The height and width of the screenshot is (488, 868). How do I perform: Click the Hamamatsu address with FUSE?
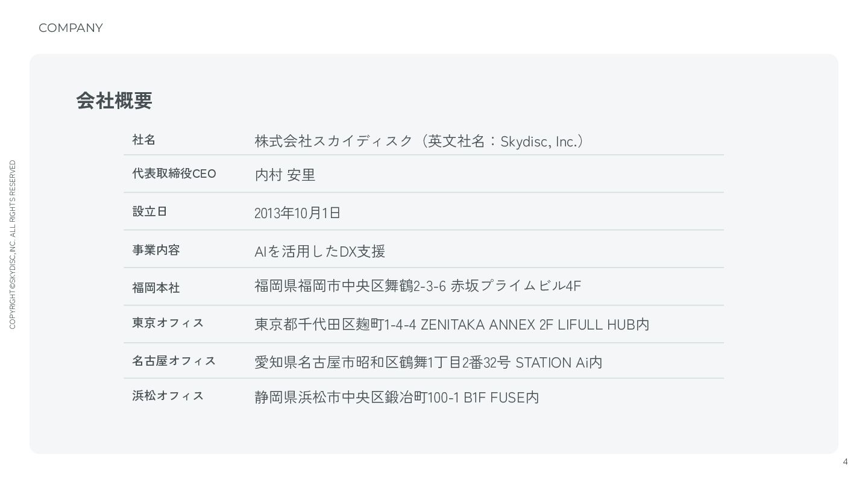(x=397, y=397)
